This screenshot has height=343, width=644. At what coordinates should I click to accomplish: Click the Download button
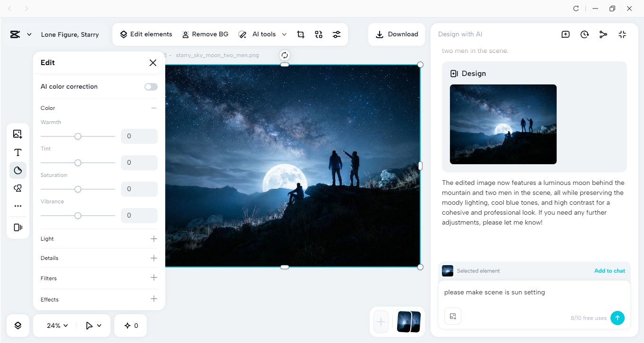click(x=396, y=34)
